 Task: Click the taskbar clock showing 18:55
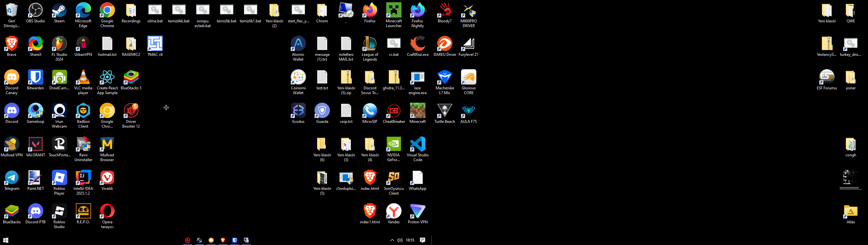(x=410, y=240)
